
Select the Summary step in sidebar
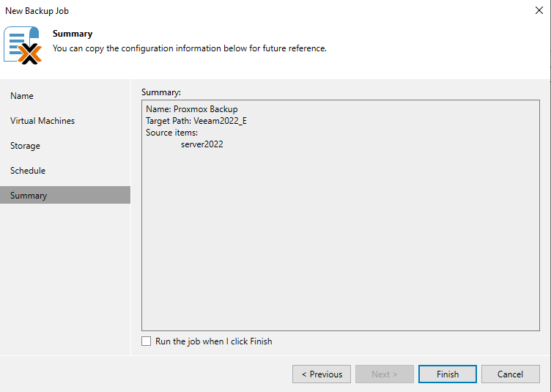coord(29,196)
